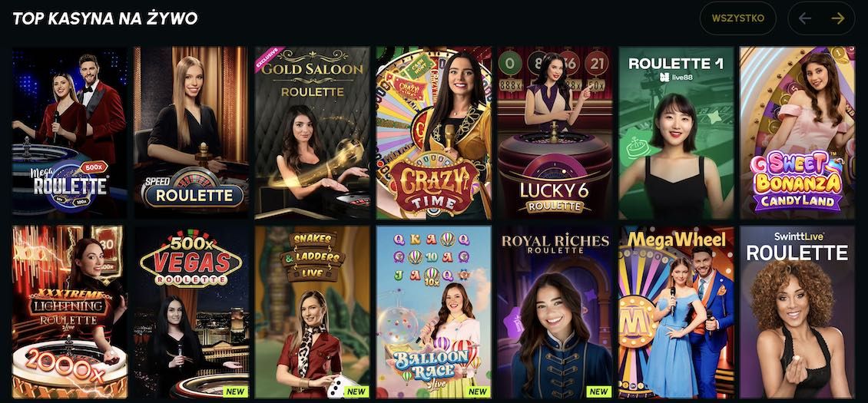This screenshot has width=868, height=403.
Task: Open Snakes & Ladders Live tile
Action: tap(312, 312)
